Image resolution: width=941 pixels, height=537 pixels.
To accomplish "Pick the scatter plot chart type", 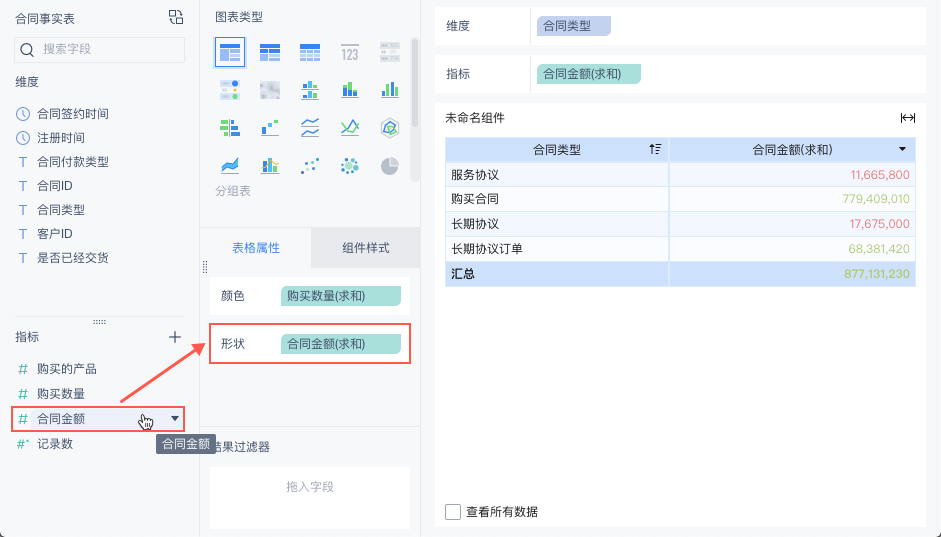I will pyautogui.click(x=310, y=165).
